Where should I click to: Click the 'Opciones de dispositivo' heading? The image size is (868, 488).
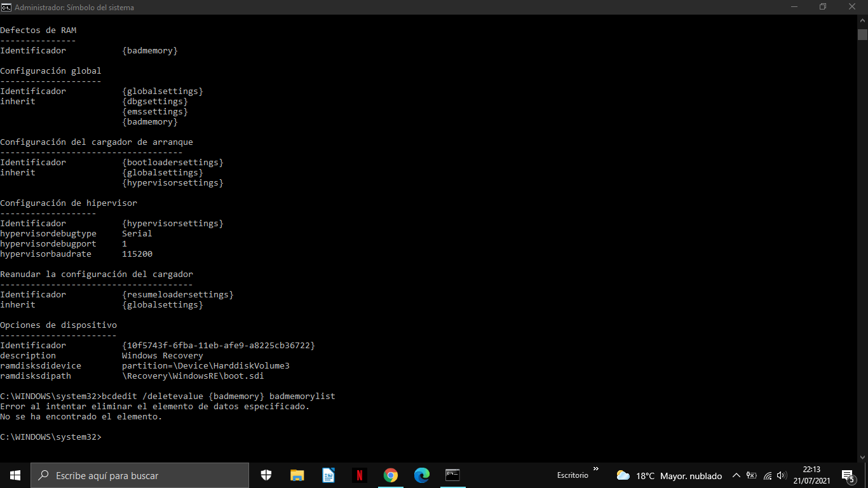click(x=58, y=325)
